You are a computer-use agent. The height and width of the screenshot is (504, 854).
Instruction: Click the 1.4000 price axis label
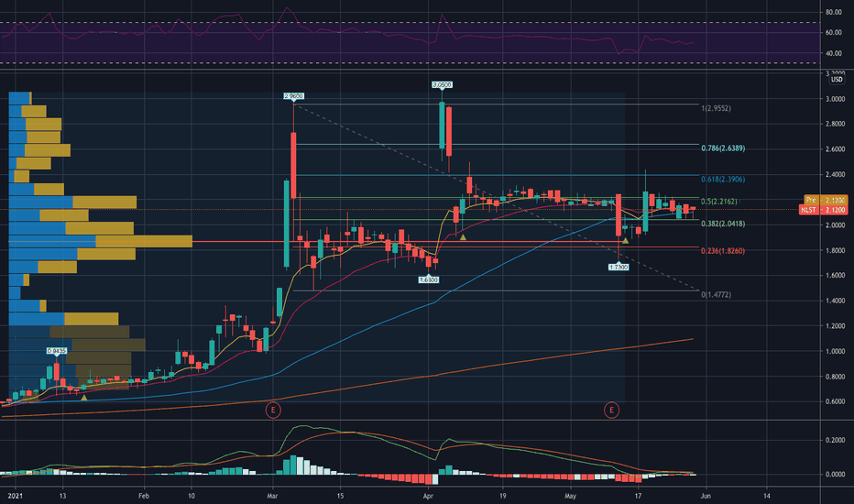(x=835, y=301)
